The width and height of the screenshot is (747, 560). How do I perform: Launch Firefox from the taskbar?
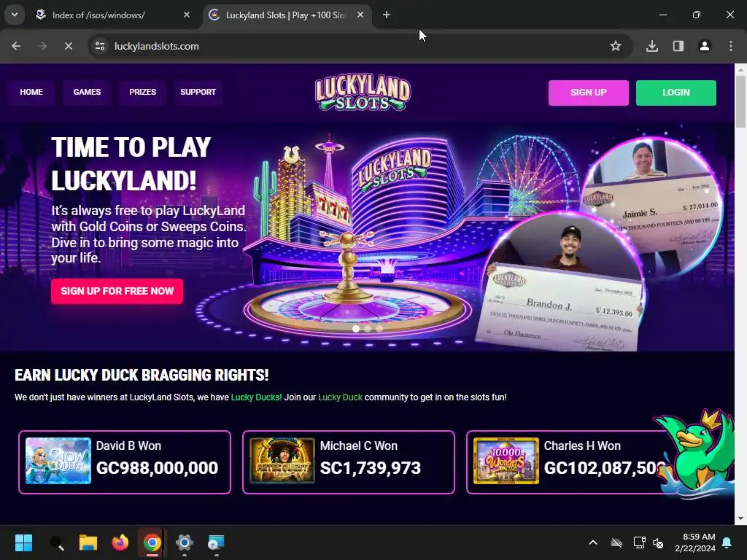coord(120,542)
